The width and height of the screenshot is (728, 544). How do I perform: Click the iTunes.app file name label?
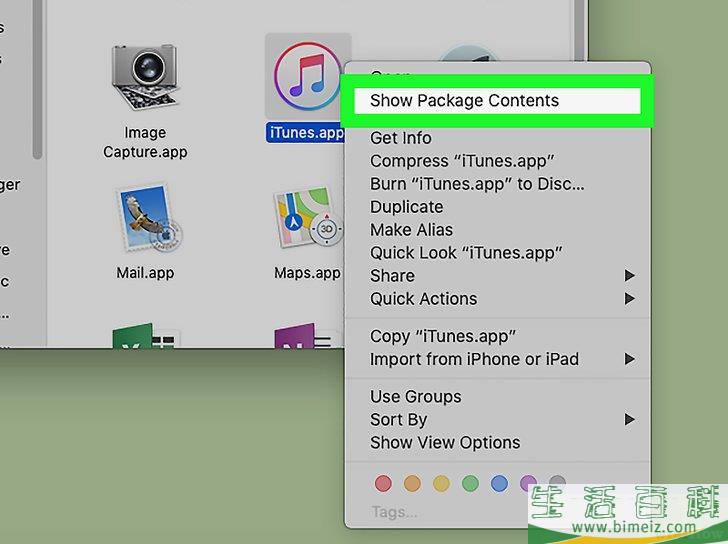click(306, 133)
